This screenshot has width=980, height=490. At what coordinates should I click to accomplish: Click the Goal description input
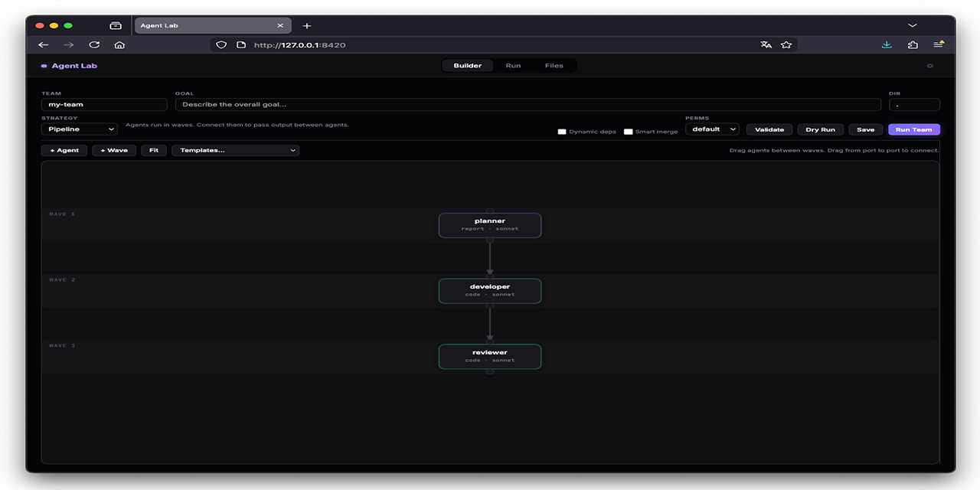[x=528, y=104]
